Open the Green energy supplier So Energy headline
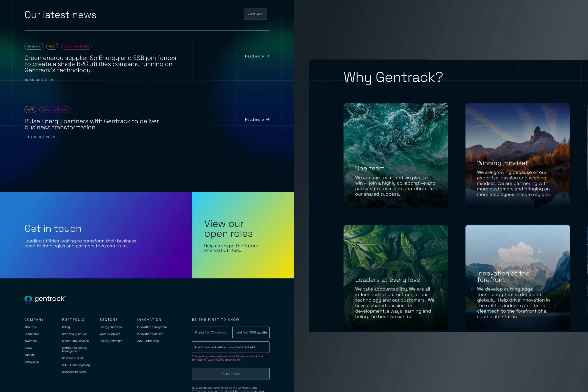 [x=100, y=64]
